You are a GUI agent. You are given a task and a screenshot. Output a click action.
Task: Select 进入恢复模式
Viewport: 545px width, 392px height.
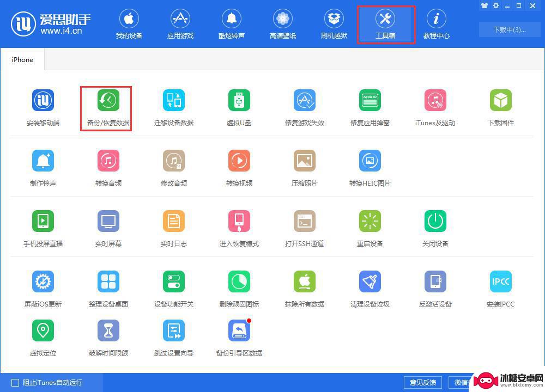pyautogui.click(x=239, y=228)
